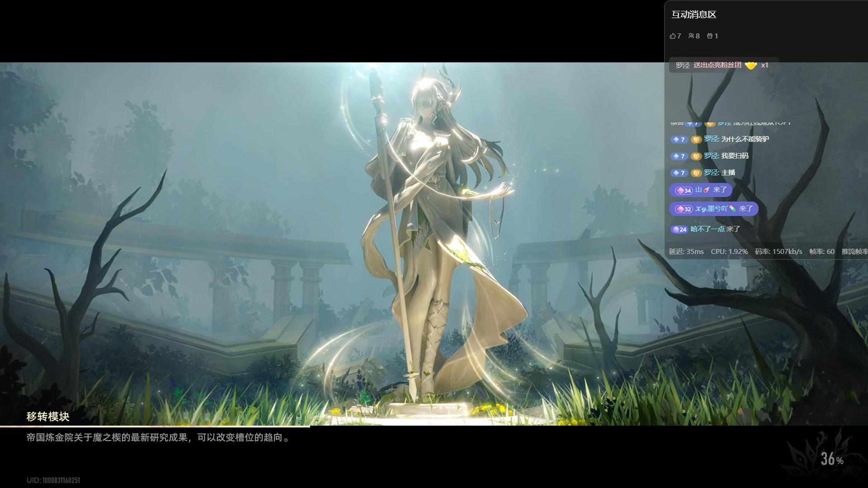Click the 36% loading indicator
The height and width of the screenshot is (488, 868).
[832, 459]
